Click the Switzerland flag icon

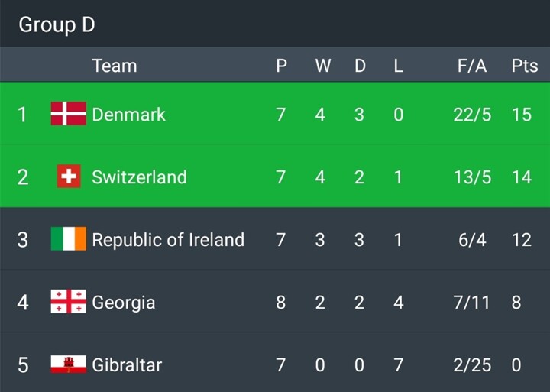tap(69, 177)
